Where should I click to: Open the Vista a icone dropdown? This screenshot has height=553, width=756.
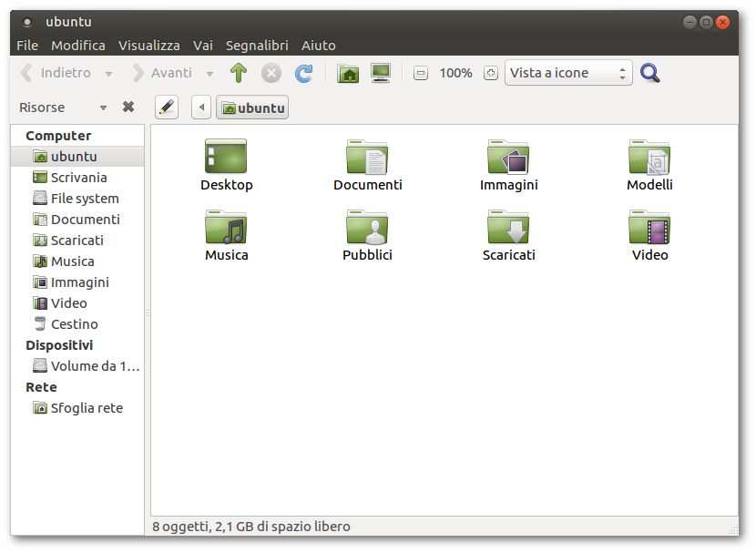point(568,73)
